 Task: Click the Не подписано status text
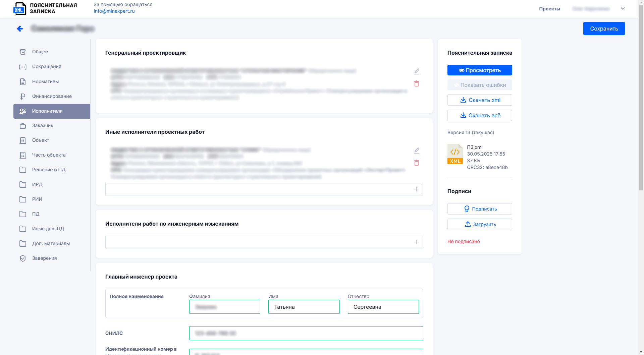tap(464, 241)
